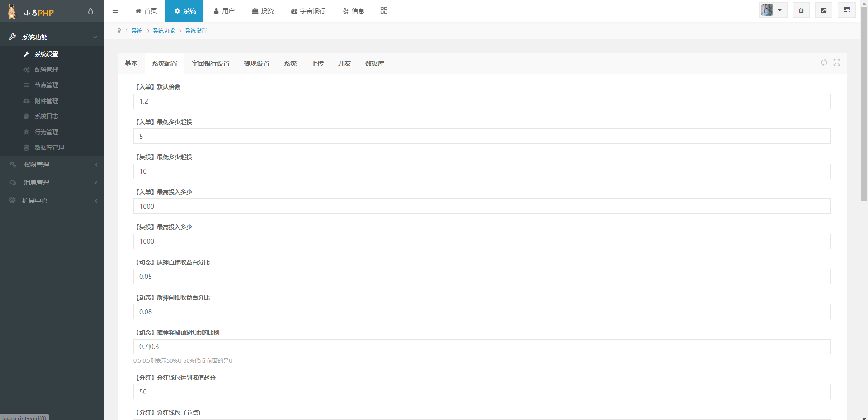868x420 pixels.
Task: Click the page's vertical scrollbar thumb
Action: (x=864, y=104)
